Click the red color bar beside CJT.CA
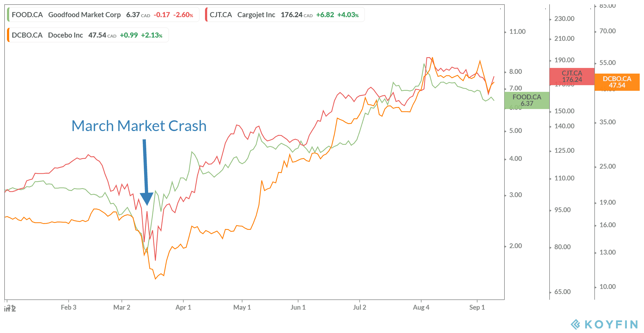644x333 pixels. (x=206, y=15)
